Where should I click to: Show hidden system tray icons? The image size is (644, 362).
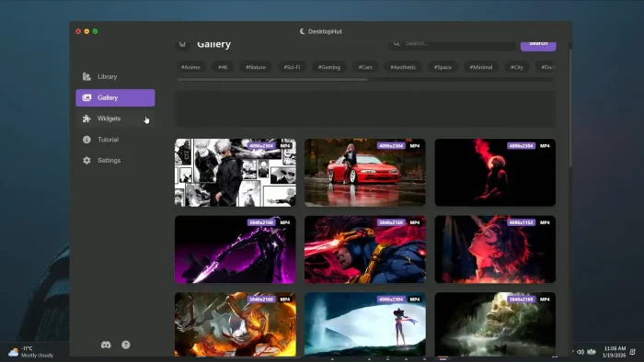pos(572,351)
